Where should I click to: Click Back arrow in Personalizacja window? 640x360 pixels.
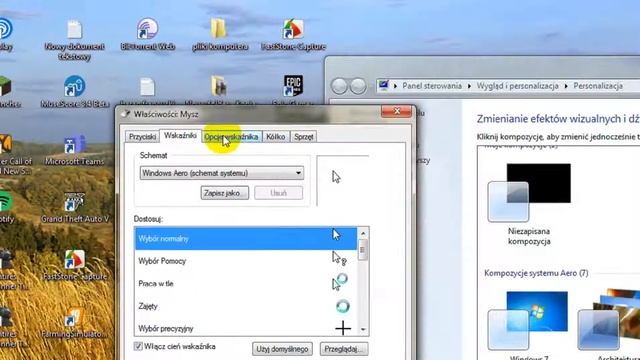point(339,86)
